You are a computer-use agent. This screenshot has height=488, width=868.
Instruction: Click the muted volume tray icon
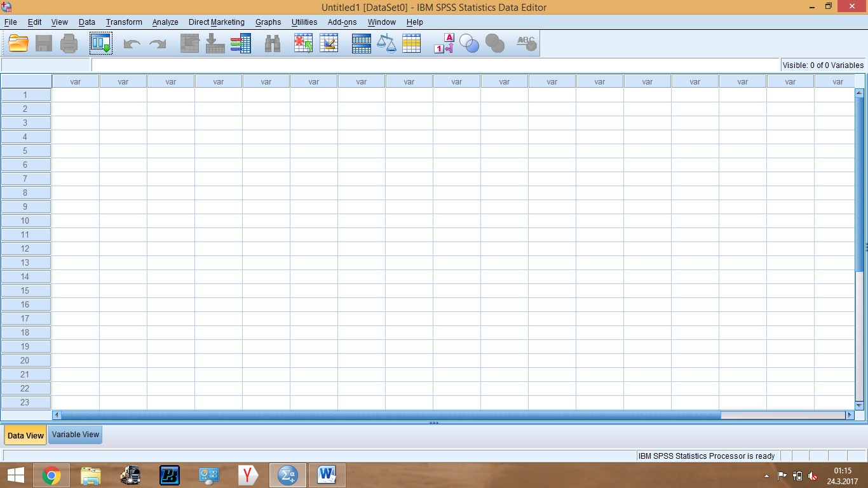click(x=813, y=476)
